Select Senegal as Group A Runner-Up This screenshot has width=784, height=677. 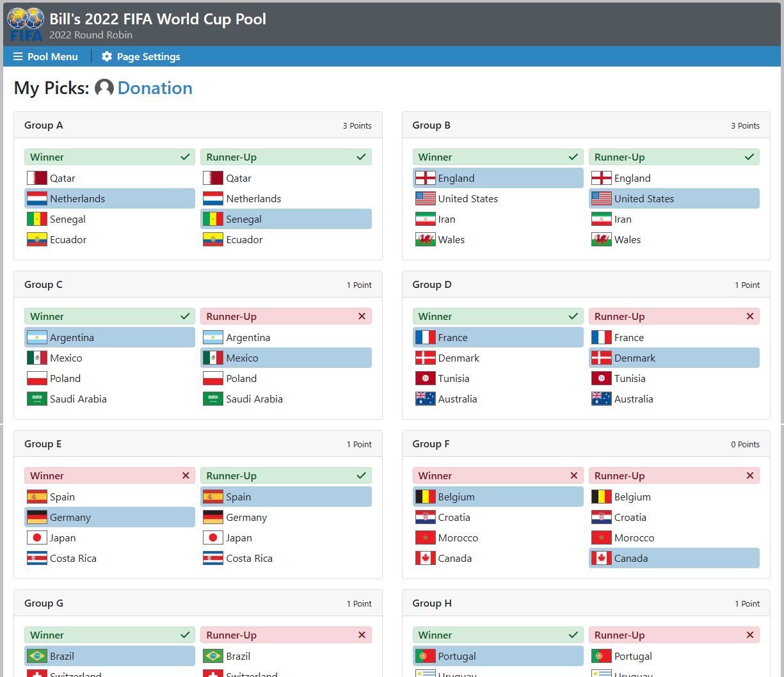point(286,219)
